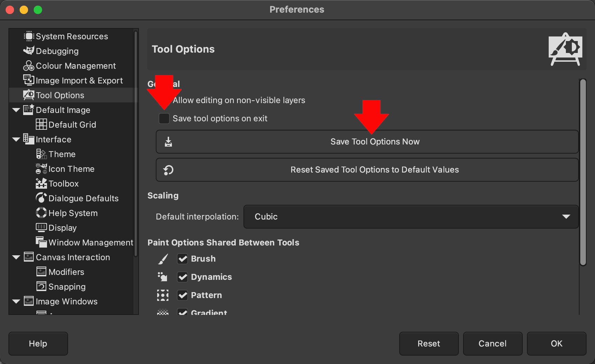Click the Default Grid icon
The width and height of the screenshot is (595, 364).
pos(41,124)
